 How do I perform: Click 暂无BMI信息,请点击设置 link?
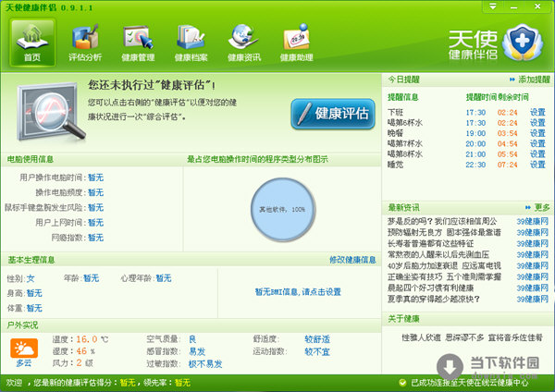click(x=298, y=292)
